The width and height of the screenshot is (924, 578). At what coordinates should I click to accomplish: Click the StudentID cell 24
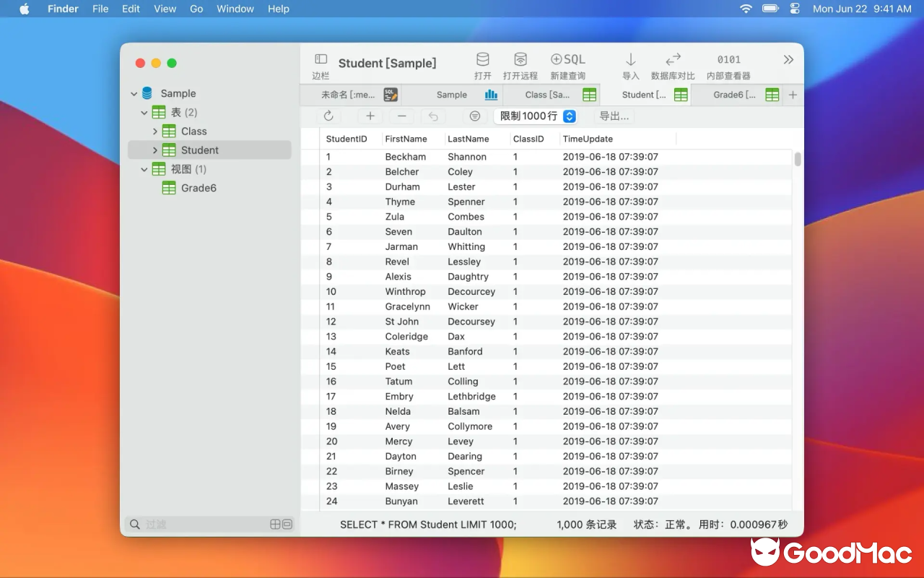[332, 501]
